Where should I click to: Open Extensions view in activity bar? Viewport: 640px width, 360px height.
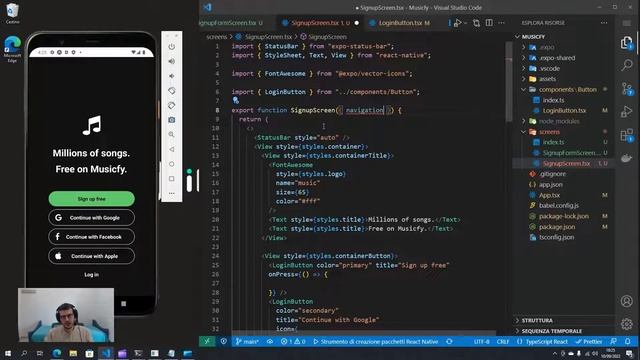[627, 135]
